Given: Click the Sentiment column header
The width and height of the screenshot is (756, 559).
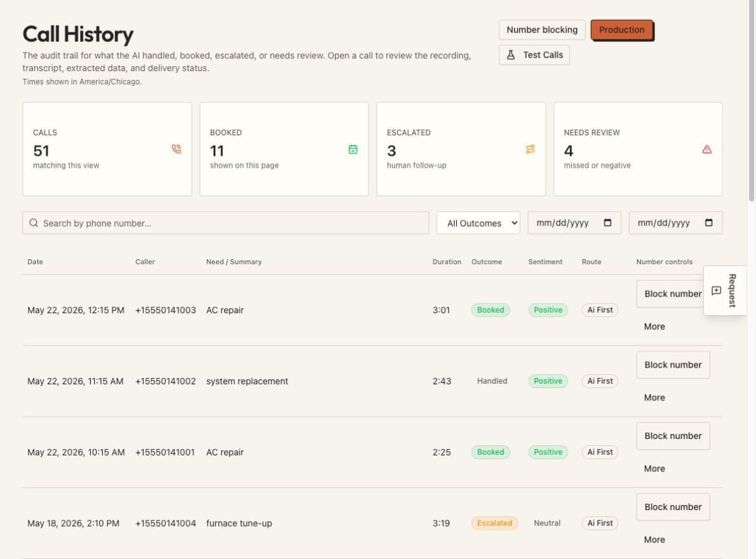Looking at the screenshot, I should (545, 262).
